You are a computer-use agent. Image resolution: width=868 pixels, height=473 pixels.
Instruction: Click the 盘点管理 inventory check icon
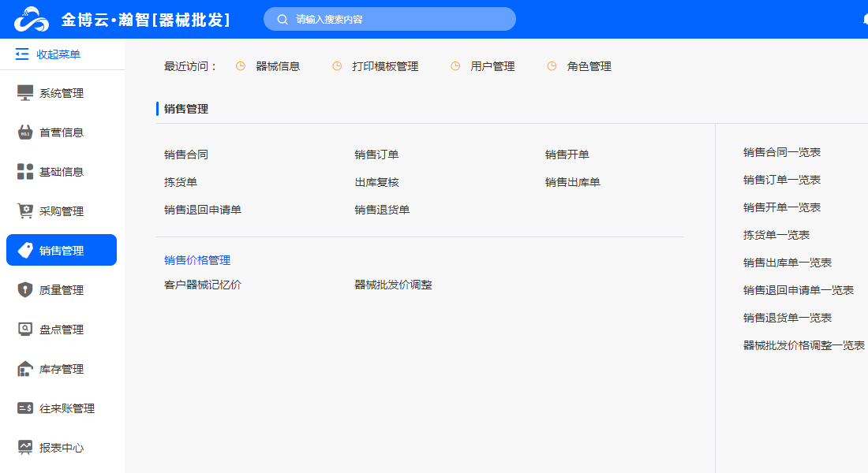pos(25,330)
